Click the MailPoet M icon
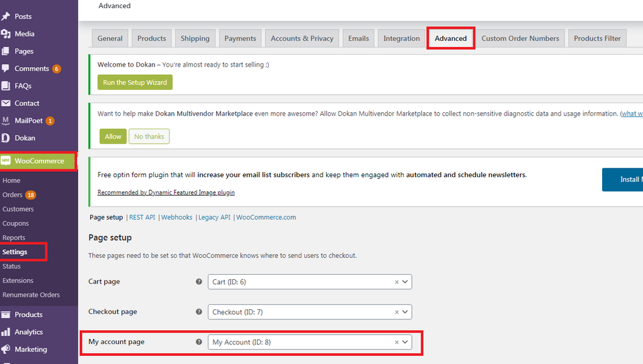 5,120
